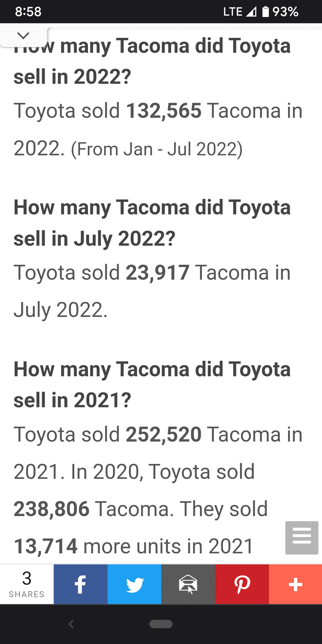Tap the battery status icon
Image resolution: width=322 pixels, height=644 pixels.
pyautogui.click(x=265, y=12)
